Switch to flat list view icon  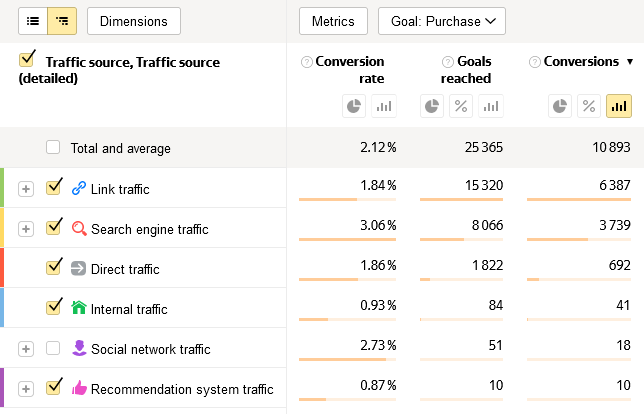point(32,20)
